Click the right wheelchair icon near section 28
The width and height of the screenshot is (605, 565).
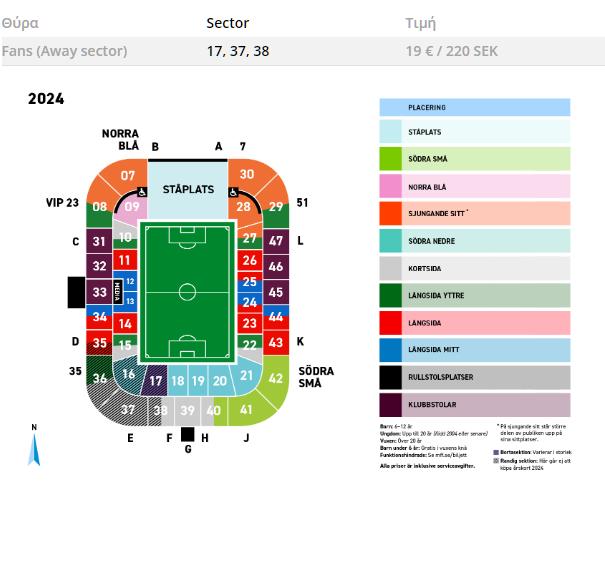point(233,192)
